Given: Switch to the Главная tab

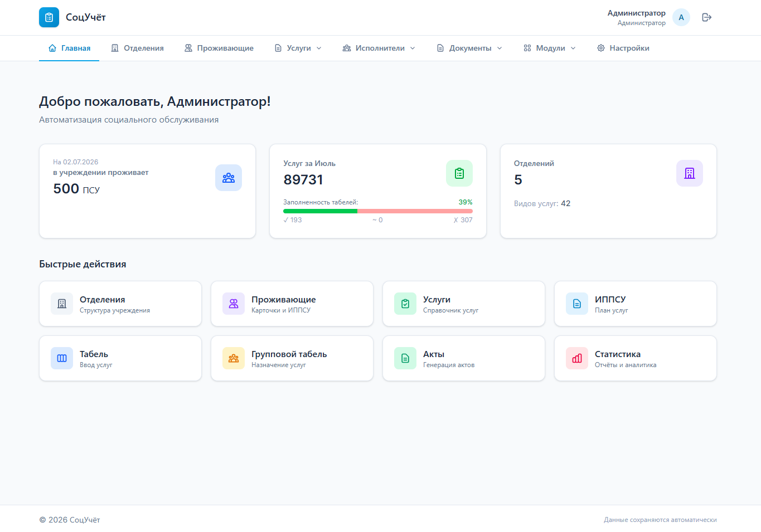Looking at the screenshot, I should point(69,48).
